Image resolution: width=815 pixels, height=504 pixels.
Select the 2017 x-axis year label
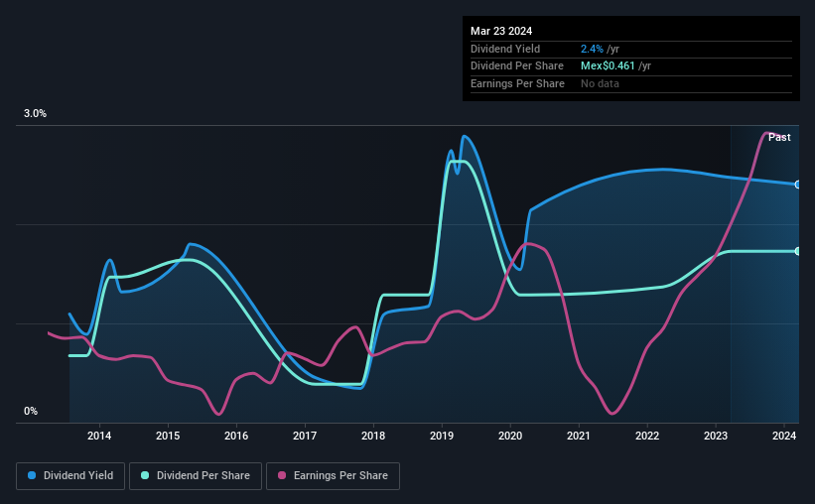[305, 436]
